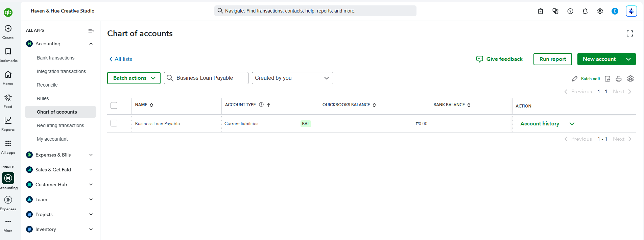Open All apps grid icon
This screenshot has height=240, width=644.
click(8, 143)
